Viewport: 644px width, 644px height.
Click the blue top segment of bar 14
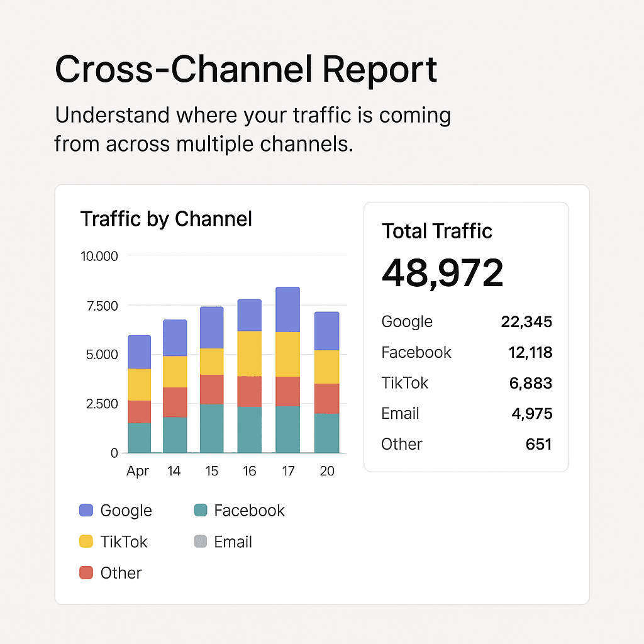[175, 338]
